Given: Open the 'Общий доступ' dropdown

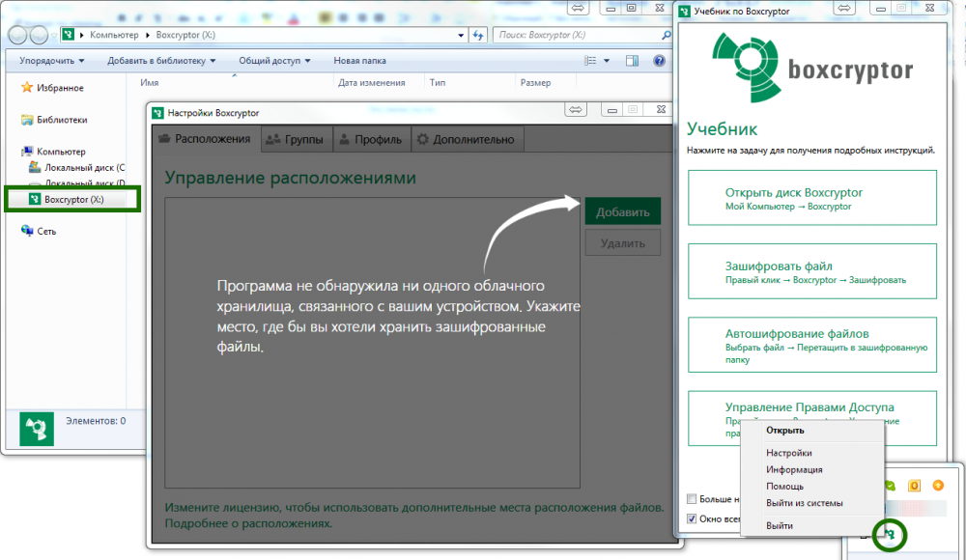Looking at the screenshot, I should (x=274, y=61).
